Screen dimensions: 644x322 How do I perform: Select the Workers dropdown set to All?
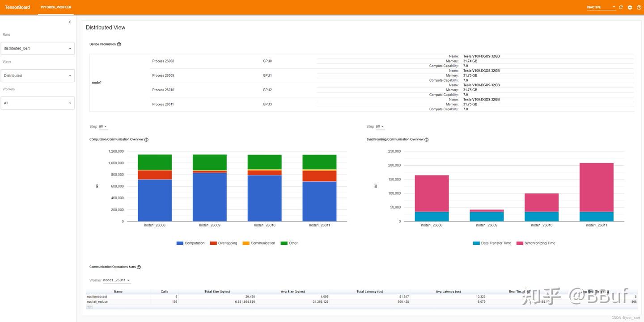point(37,103)
